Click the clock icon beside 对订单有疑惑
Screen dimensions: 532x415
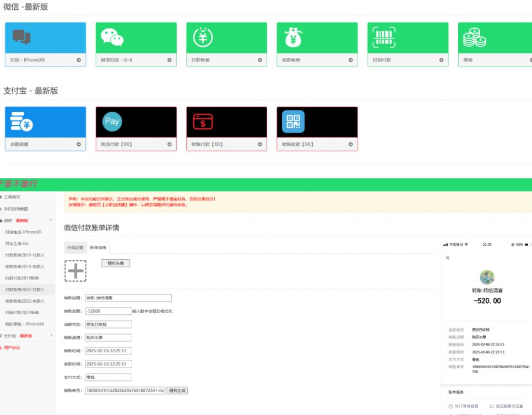point(450,406)
